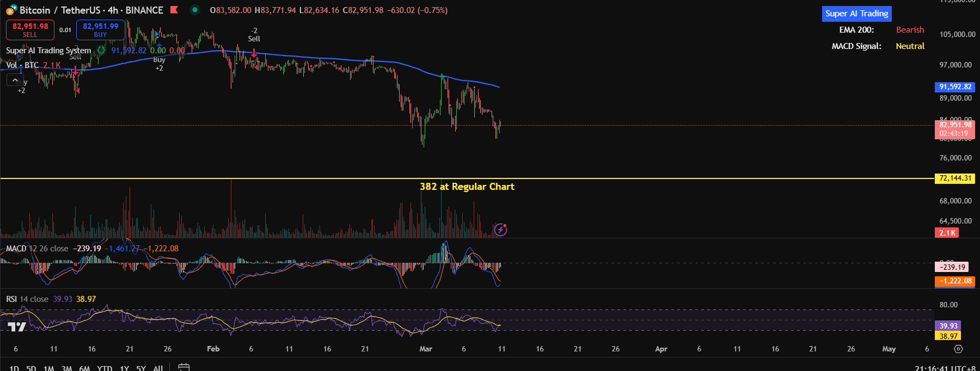Open the go-to-date calendar icon

tap(184, 368)
